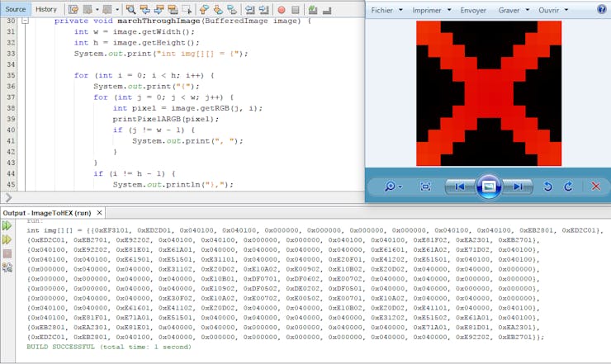Screen dimensions: 611x364
Task: Play the slideshow with center button
Action: [488, 187]
